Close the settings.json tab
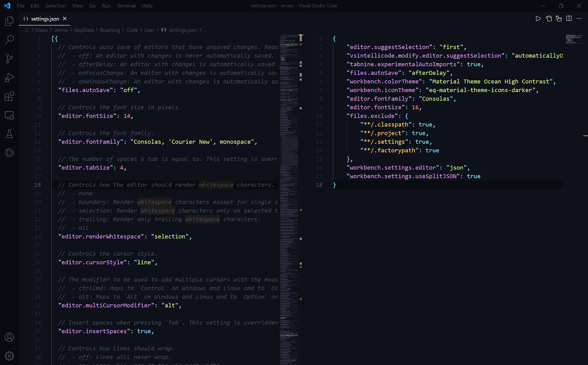This screenshot has width=588, height=365. tap(65, 19)
